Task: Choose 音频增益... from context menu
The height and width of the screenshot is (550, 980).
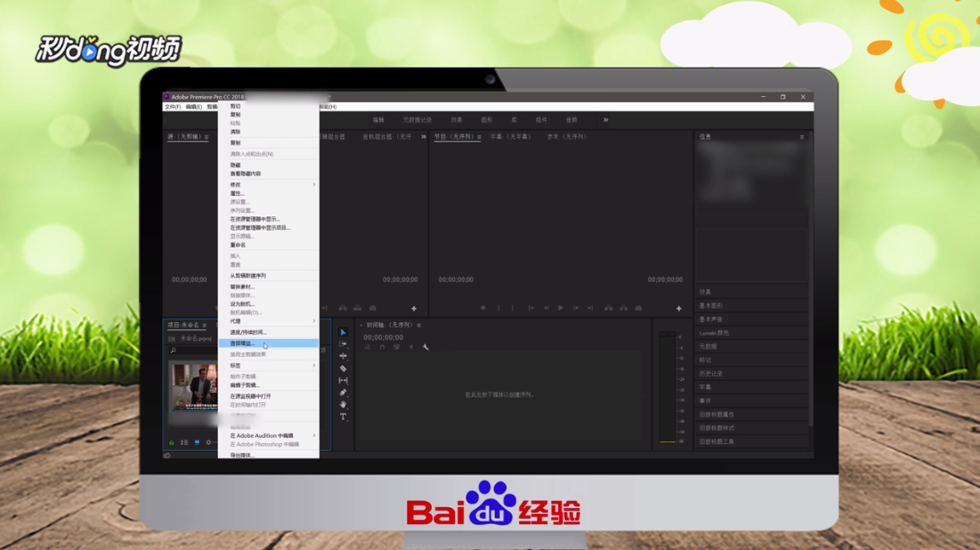Action: [269, 344]
